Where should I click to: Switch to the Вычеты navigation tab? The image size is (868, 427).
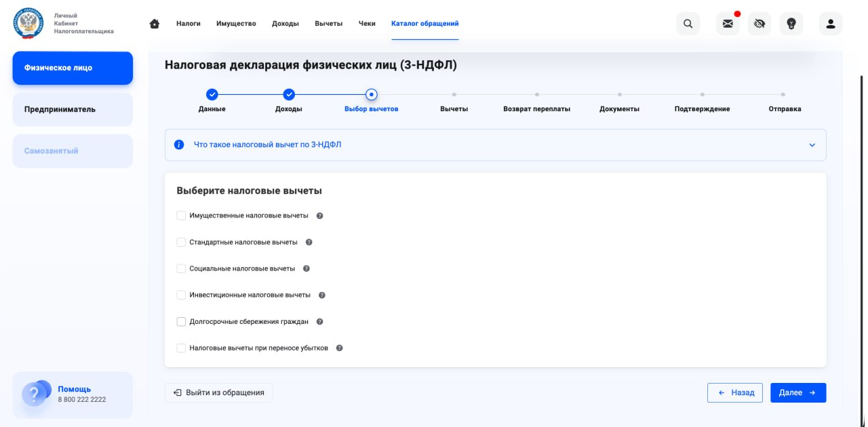pos(328,24)
